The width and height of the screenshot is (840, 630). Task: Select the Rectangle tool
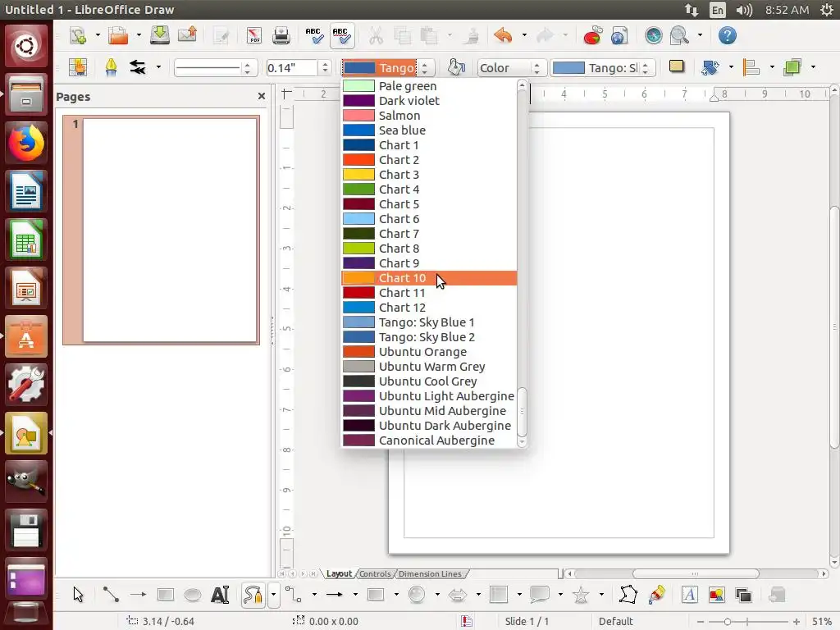pyautogui.click(x=166, y=595)
